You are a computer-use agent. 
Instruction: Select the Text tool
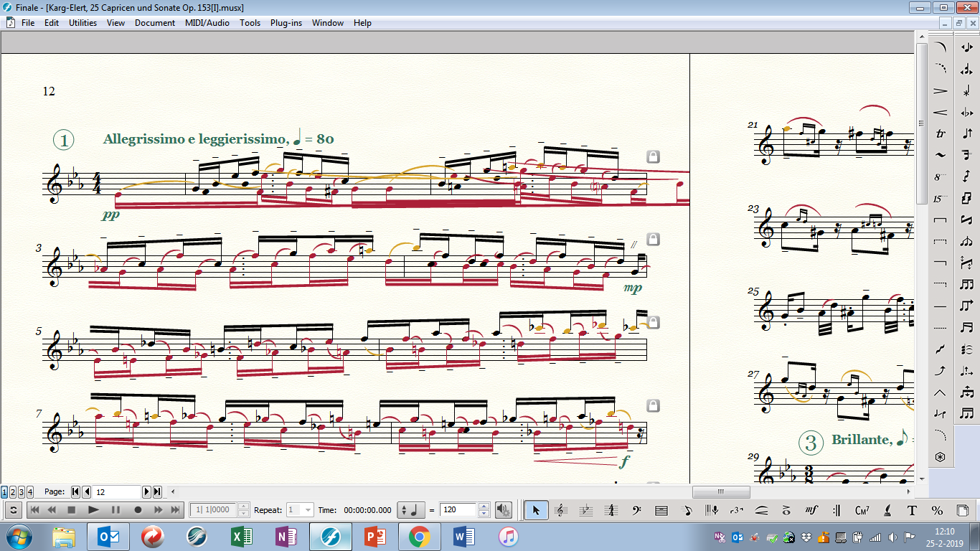[912, 510]
